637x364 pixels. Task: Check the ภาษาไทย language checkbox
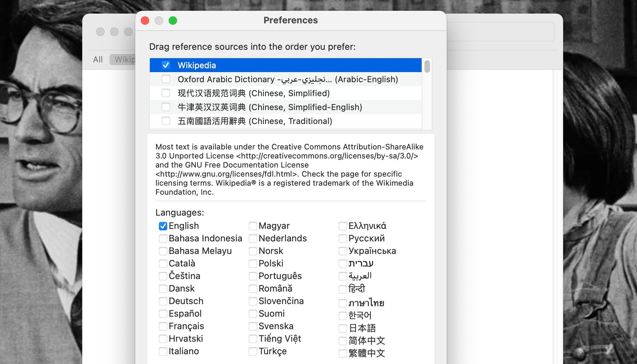(343, 303)
